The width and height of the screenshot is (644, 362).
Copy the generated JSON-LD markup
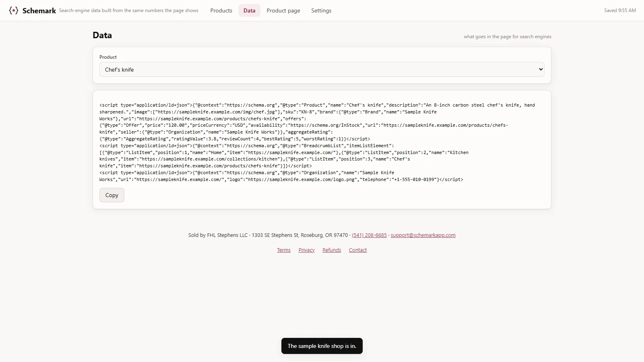(112, 195)
